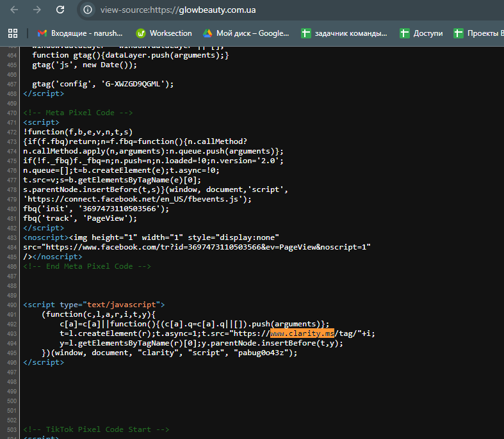Open the Gmail Входящие bookmark
504x439 pixels.
pyautogui.click(x=81, y=33)
